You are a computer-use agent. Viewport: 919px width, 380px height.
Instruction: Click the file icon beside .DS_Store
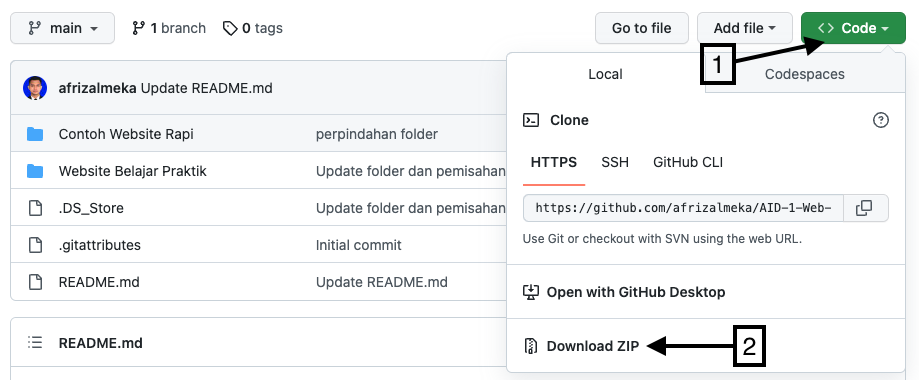click(36, 208)
